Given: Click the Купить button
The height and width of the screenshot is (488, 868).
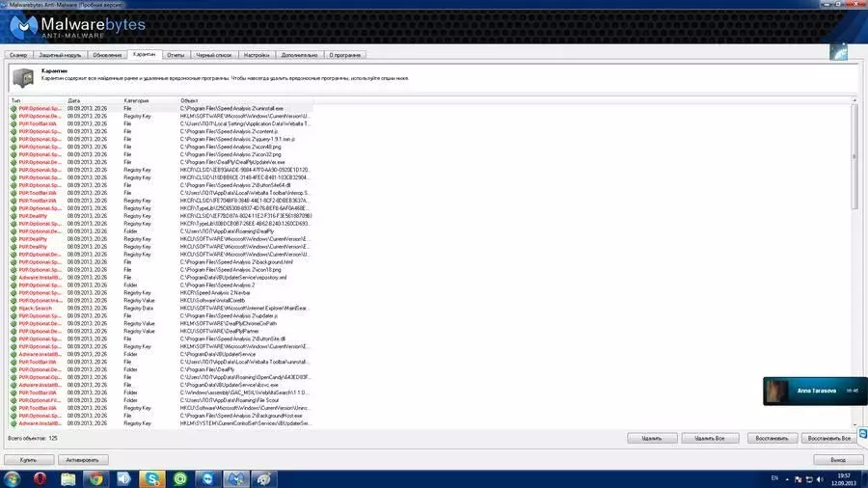Looking at the screenshot, I should 28,460.
